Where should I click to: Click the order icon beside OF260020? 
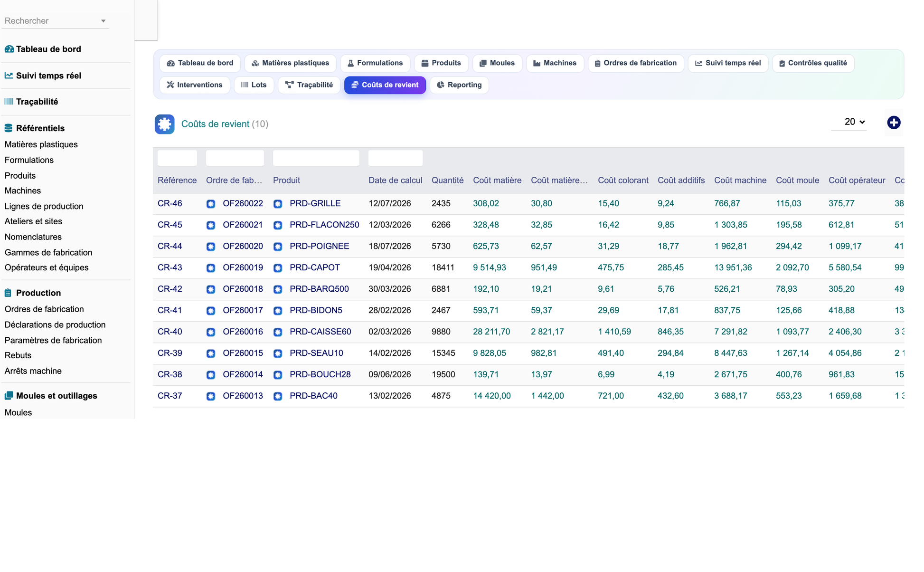pos(211,247)
